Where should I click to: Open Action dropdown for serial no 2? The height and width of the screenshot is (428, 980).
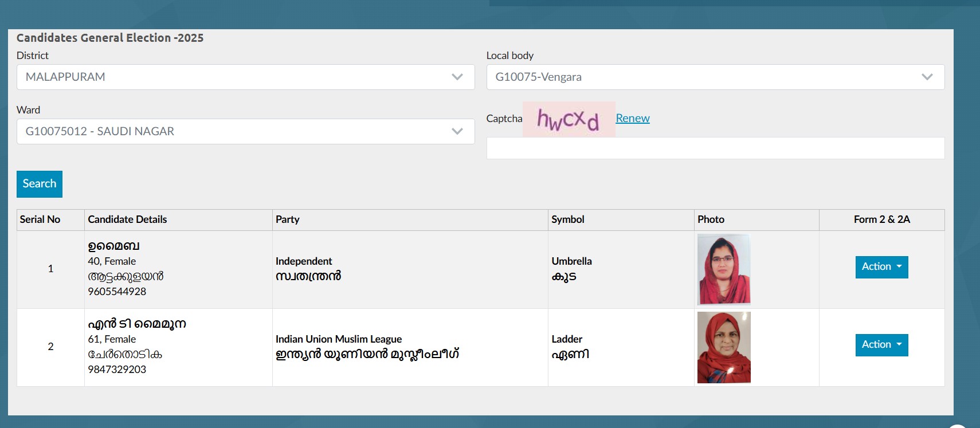pyautogui.click(x=881, y=345)
